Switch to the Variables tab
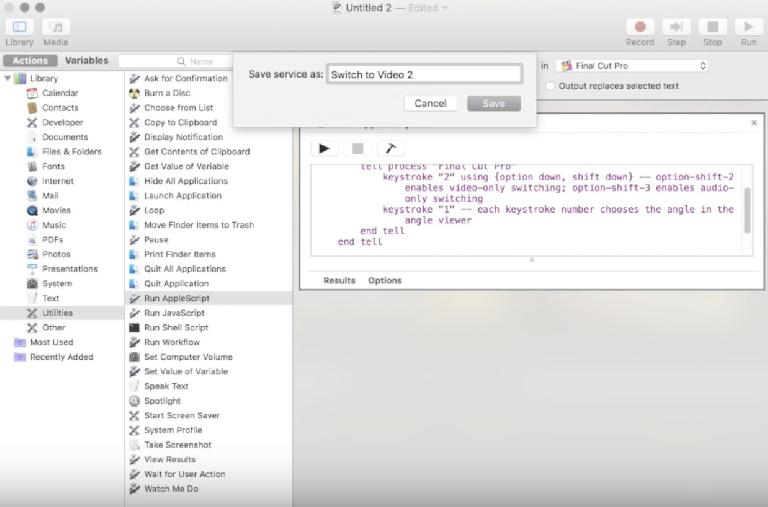The width and height of the screenshot is (768, 507). [86, 61]
